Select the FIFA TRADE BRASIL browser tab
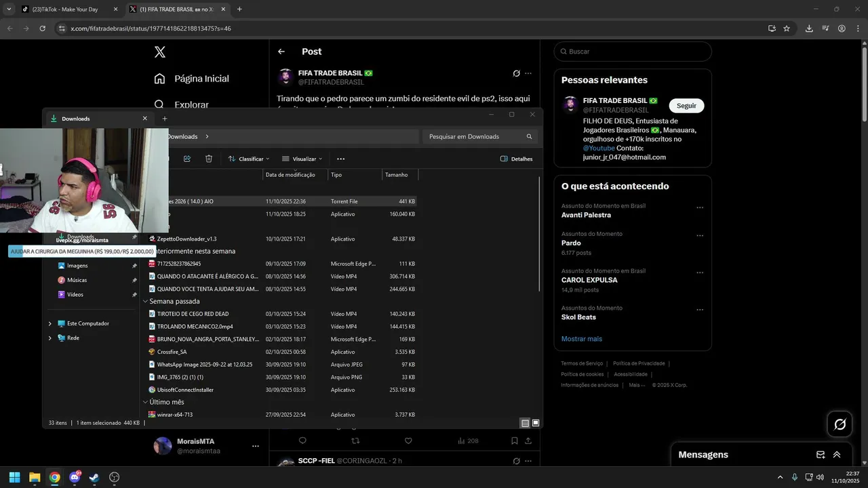868x488 pixels. click(x=176, y=9)
